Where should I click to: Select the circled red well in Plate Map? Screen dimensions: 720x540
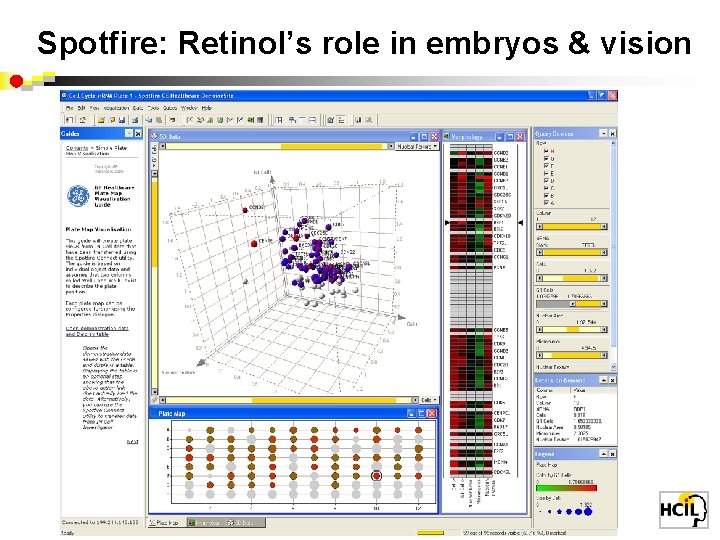(377, 476)
